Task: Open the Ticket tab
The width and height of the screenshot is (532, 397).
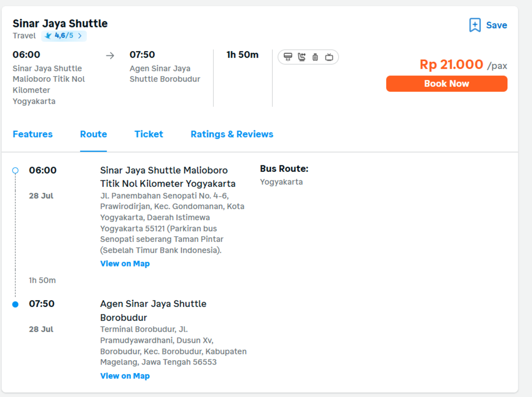Action: 149,134
